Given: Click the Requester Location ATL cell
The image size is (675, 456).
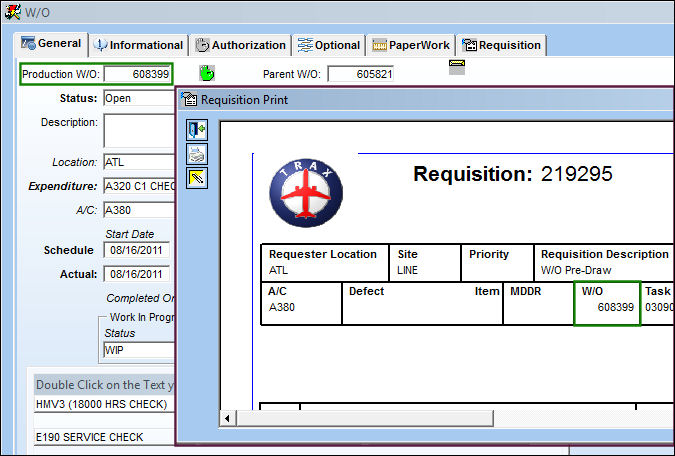Looking at the screenshot, I should pos(325,263).
